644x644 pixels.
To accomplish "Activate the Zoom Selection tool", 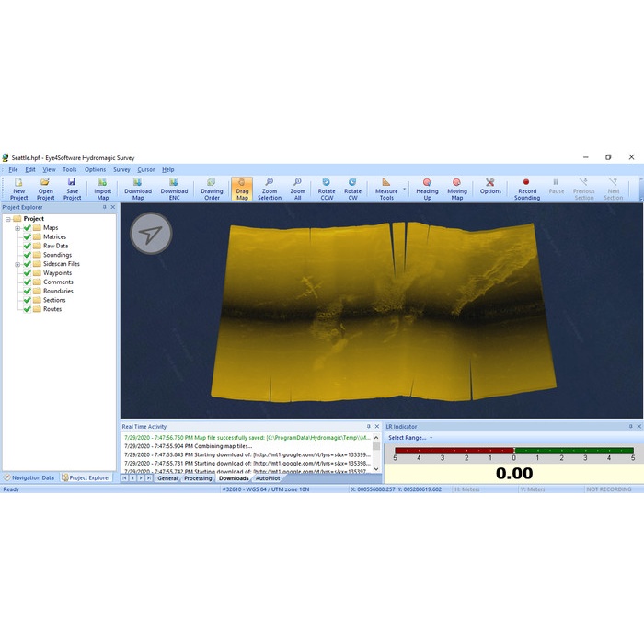I will 270,189.
